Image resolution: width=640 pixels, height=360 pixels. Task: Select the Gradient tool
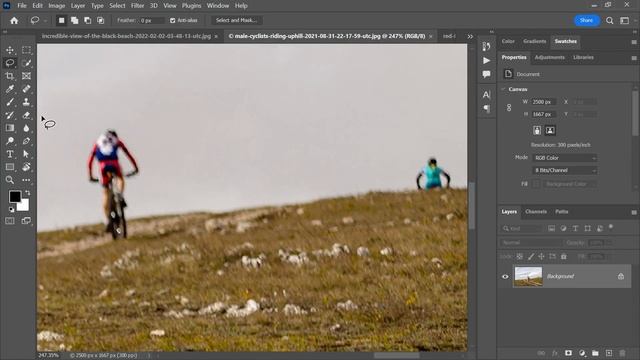pyautogui.click(x=10, y=128)
